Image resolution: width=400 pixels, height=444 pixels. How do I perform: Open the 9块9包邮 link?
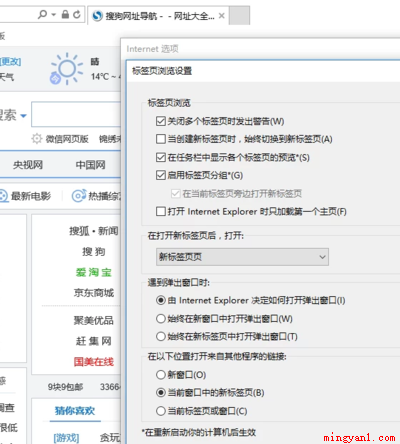pyautogui.click(x=65, y=387)
